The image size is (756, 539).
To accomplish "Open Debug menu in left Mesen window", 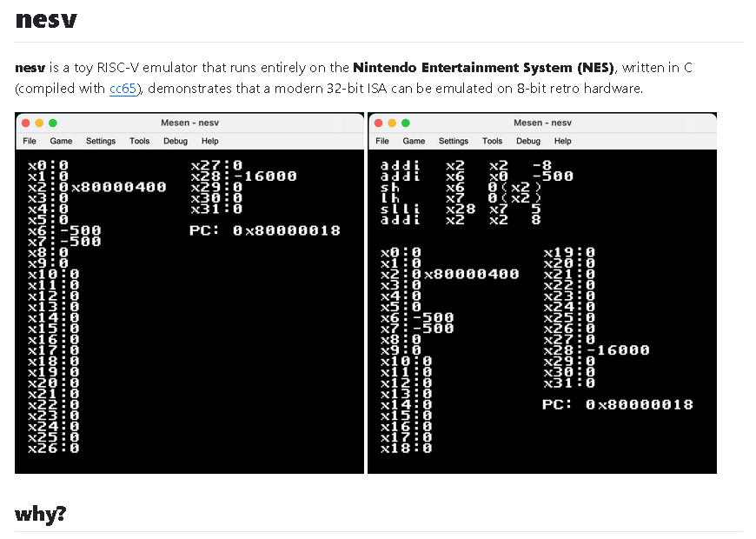I will (x=176, y=141).
